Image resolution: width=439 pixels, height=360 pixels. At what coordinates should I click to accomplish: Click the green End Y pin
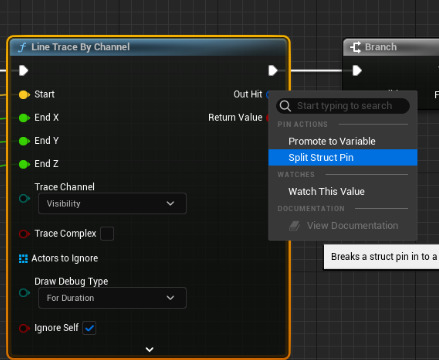pyautogui.click(x=24, y=141)
